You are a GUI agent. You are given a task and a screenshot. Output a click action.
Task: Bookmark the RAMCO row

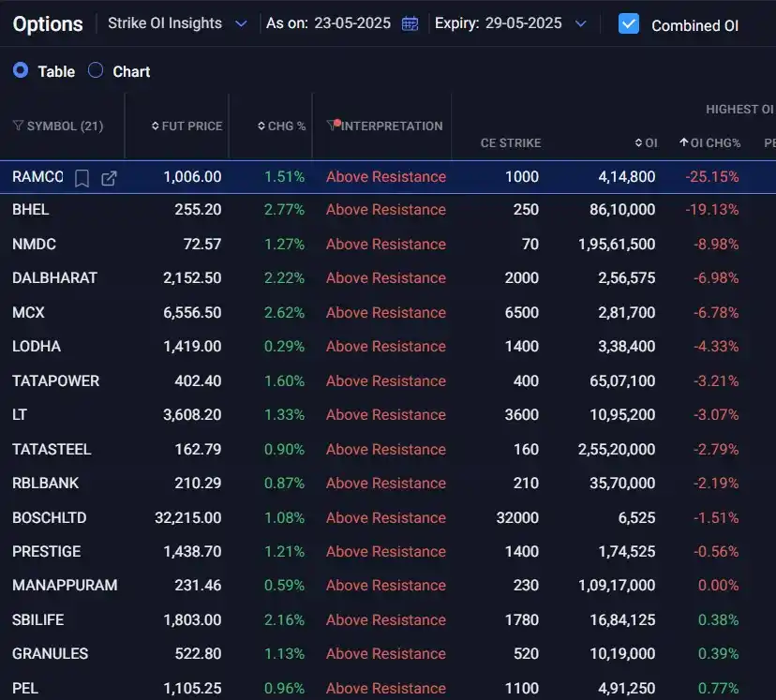pos(82,178)
